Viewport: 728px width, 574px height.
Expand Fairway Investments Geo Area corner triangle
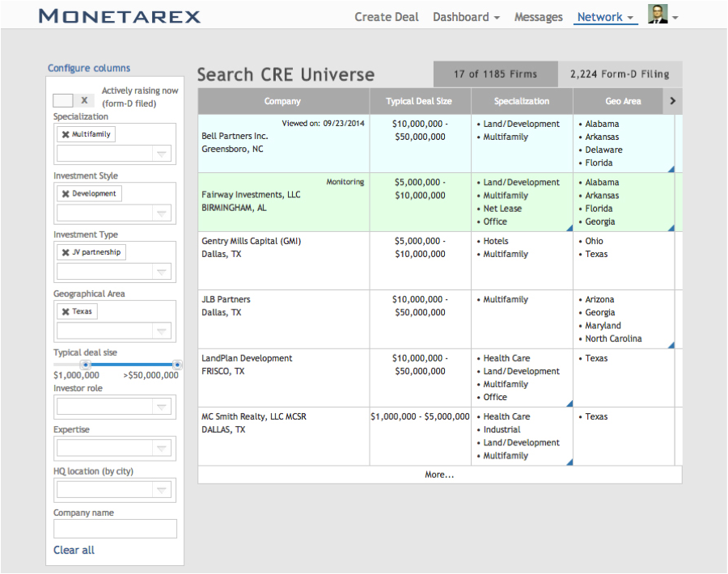[x=671, y=227]
